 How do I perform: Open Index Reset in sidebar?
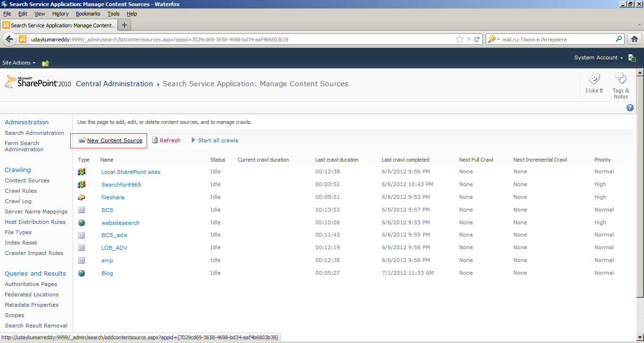21,243
